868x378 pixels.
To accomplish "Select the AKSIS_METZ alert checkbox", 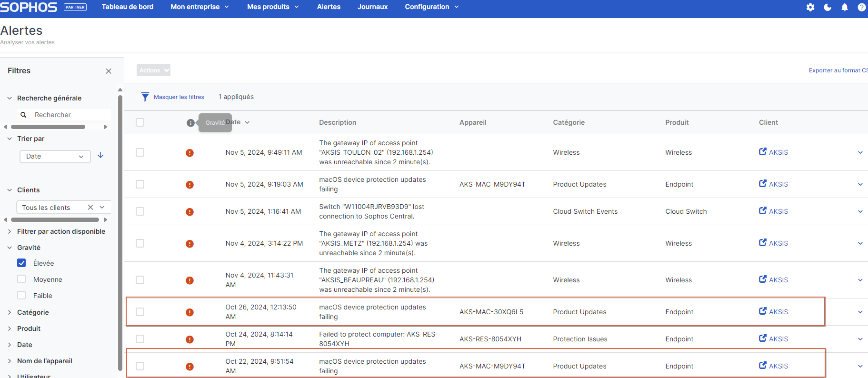I will [140, 243].
